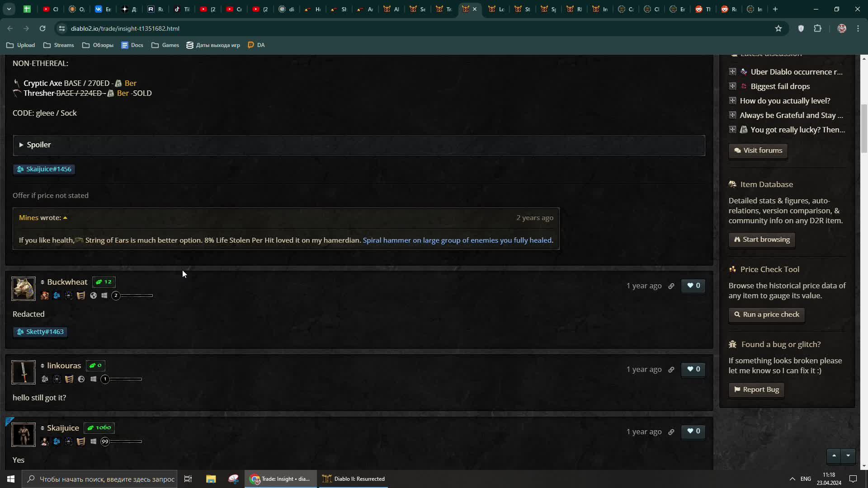Click permalink icon on Buckwheat's post

(x=671, y=286)
